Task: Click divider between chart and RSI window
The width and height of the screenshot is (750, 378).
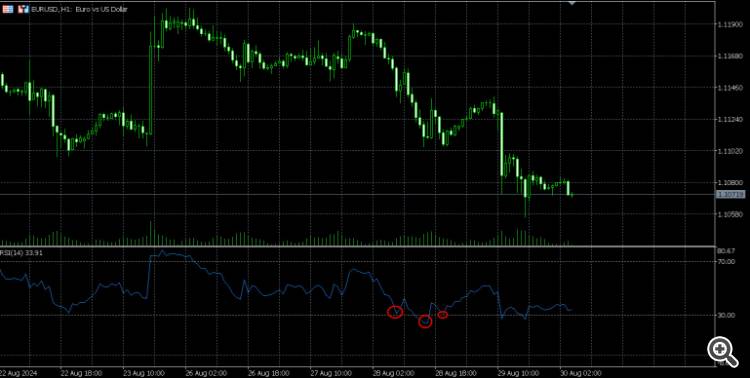Action: tap(358, 246)
